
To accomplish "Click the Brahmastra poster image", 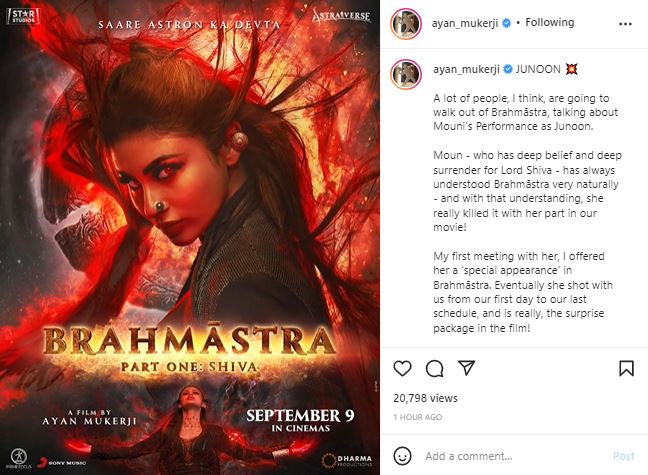I will (x=190, y=237).
